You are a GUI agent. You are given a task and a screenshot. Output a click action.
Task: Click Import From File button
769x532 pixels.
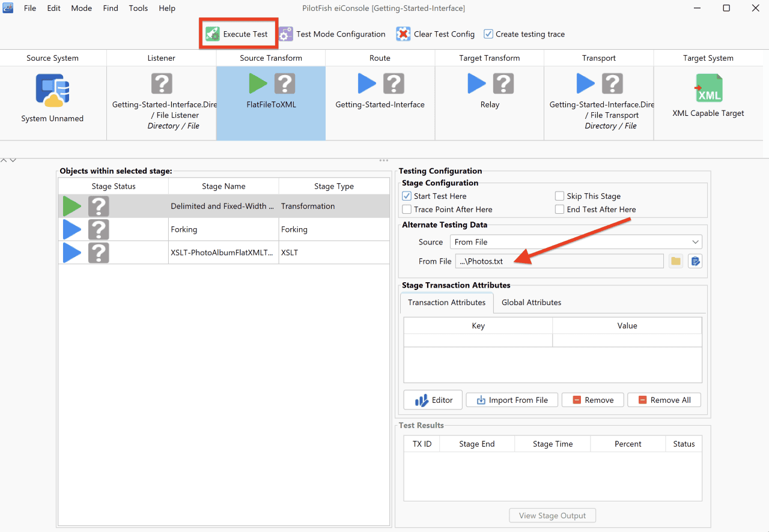click(x=512, y=400)
